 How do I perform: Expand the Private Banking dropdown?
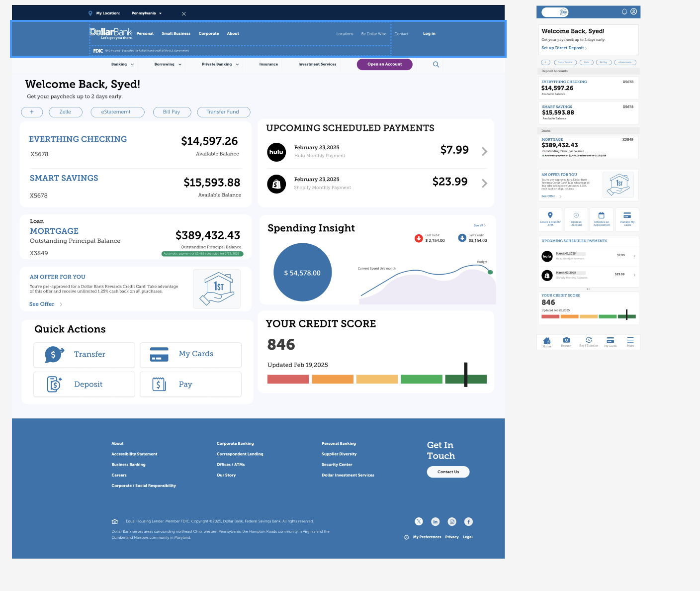pyautogui.click(x=220, y=64)
